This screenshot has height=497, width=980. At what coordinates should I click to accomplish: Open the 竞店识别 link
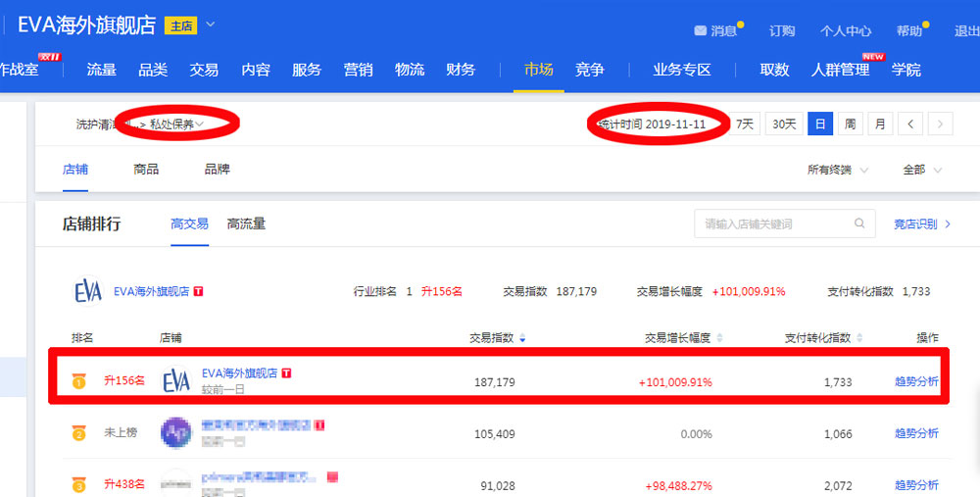(922, 224)
